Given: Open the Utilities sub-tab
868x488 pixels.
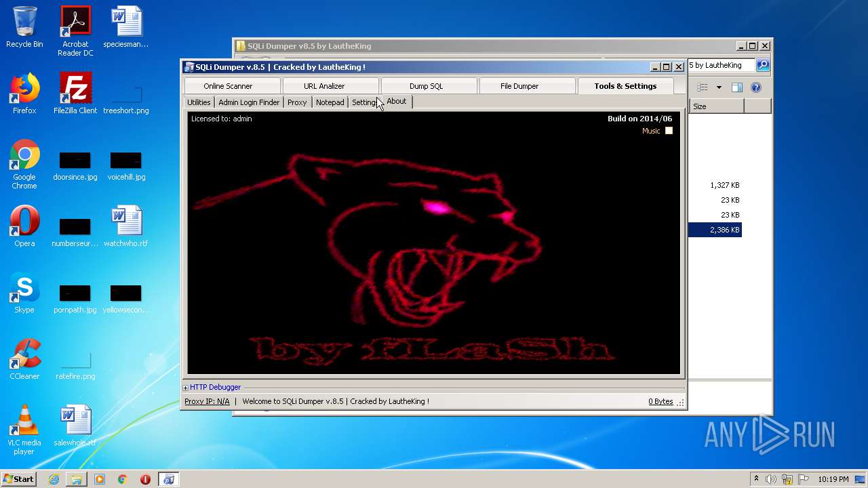Looking at the screenshot, I should pyautogui.click(x=199, y=102).
